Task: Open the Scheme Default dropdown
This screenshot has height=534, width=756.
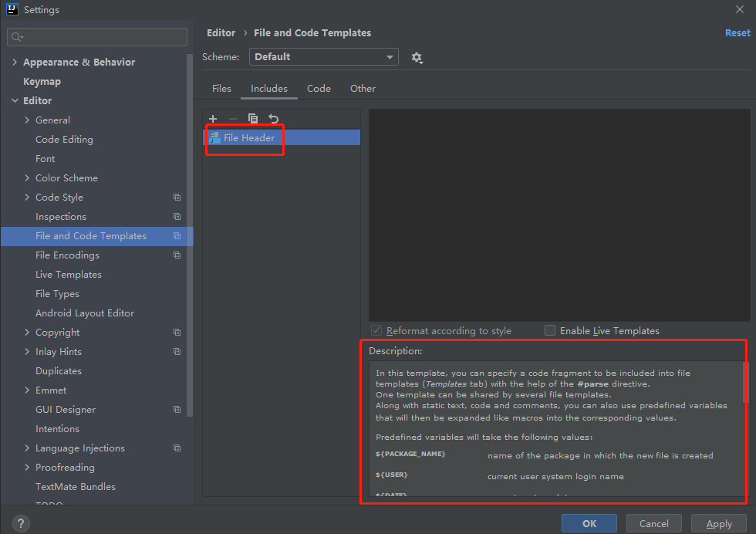Action: point(323,57)
